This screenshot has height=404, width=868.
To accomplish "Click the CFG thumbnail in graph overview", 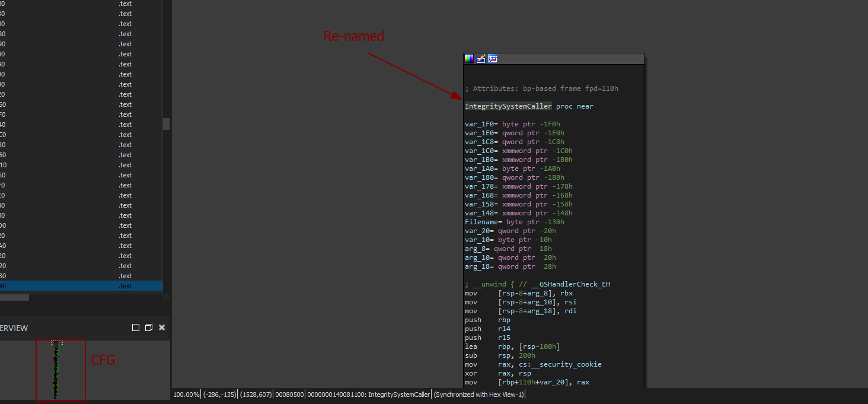I will pyautogui.click(x=58, y=370).
